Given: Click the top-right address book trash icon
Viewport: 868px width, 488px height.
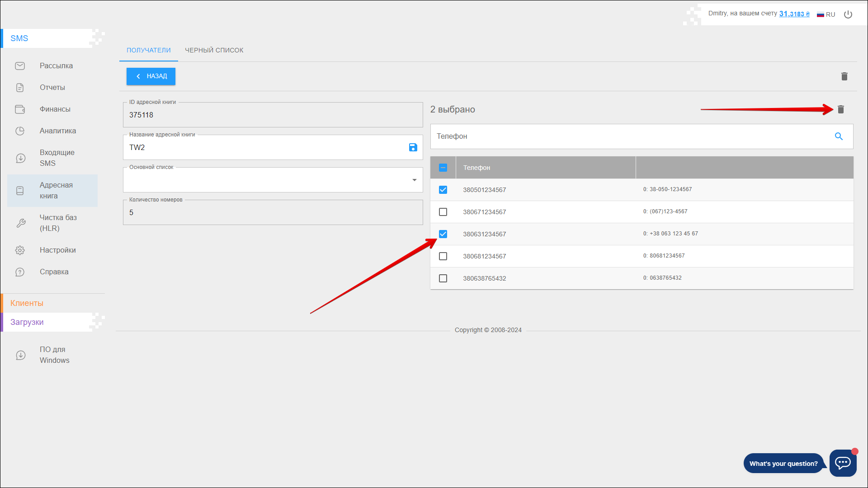Looking at the screenshot, I should click(x=844, y=76).
